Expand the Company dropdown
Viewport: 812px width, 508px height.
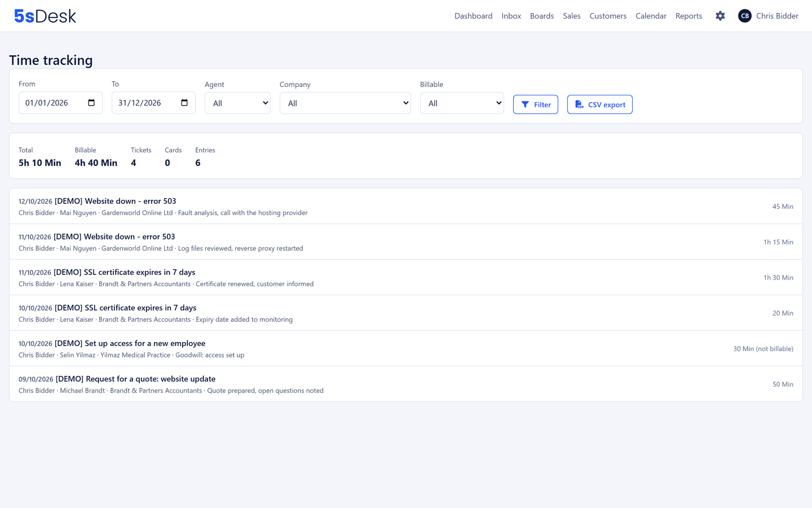coord(345,103)
